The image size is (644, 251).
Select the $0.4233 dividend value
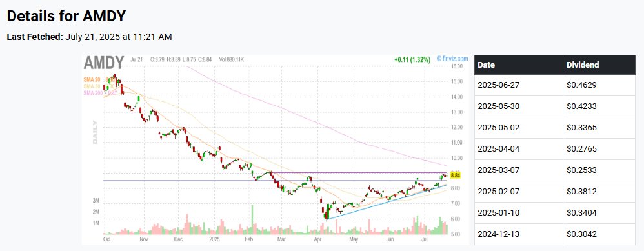pos(581,106)
